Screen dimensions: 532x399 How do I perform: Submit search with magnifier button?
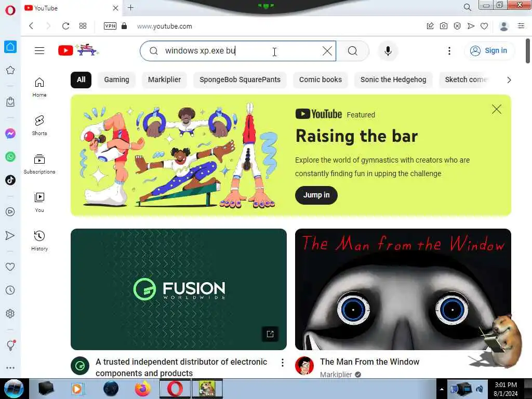pos(353,51)
